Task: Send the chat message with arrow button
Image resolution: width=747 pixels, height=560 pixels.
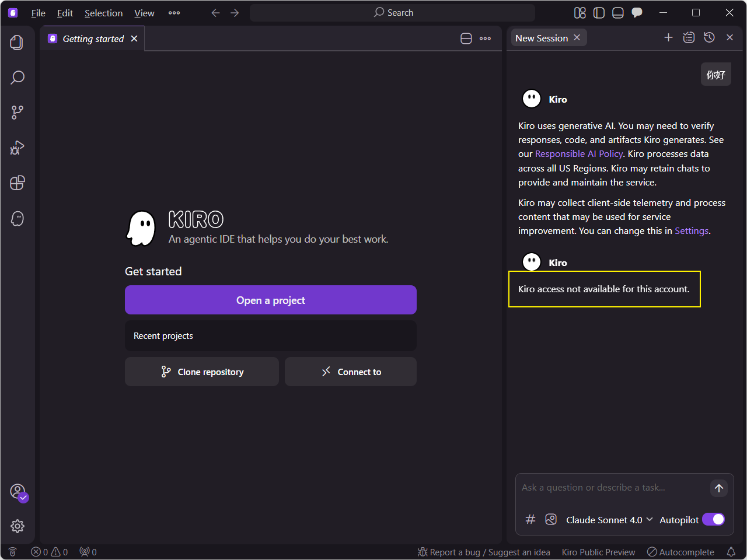Action: (719, 488)
